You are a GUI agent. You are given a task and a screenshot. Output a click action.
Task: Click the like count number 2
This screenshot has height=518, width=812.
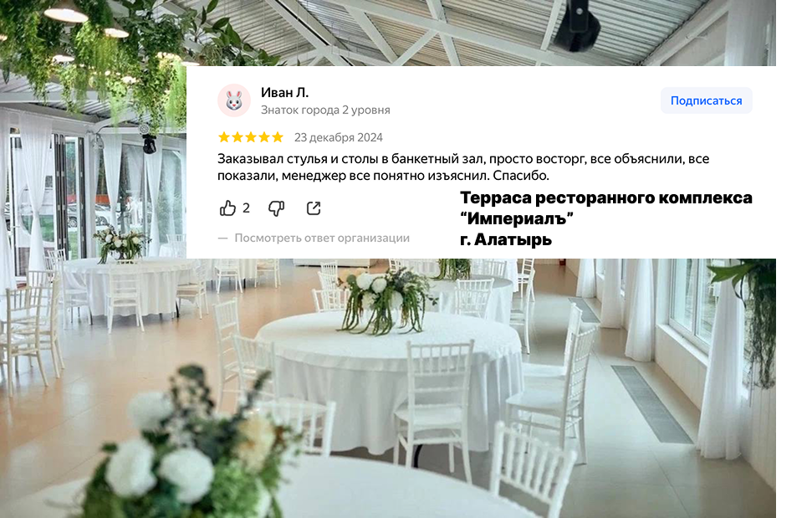tap(246, 208)
